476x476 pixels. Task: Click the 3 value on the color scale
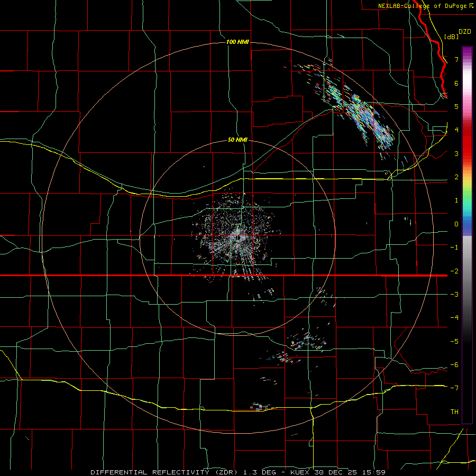(x=456, y=153)
